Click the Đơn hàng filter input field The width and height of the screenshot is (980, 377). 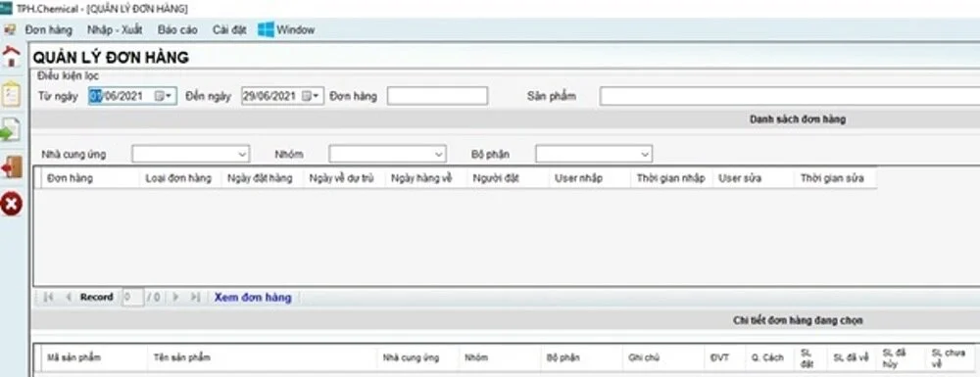(x=437, y=96)
